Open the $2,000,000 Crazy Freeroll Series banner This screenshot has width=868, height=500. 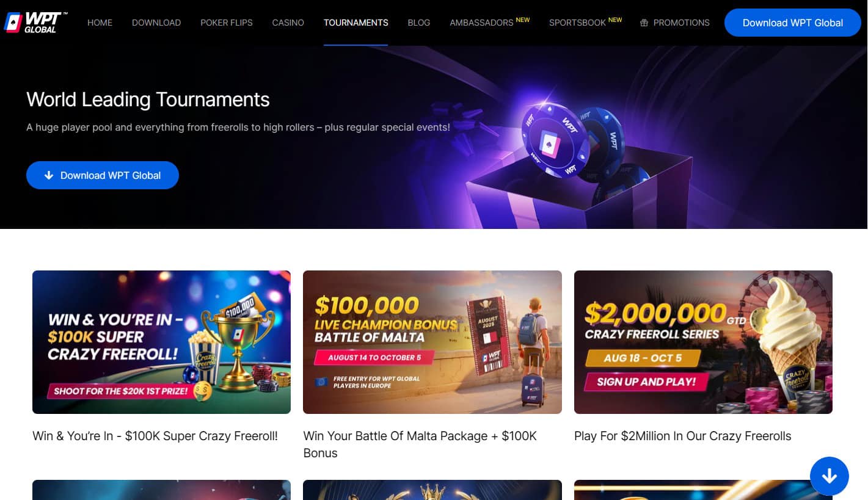click(703, 342)
